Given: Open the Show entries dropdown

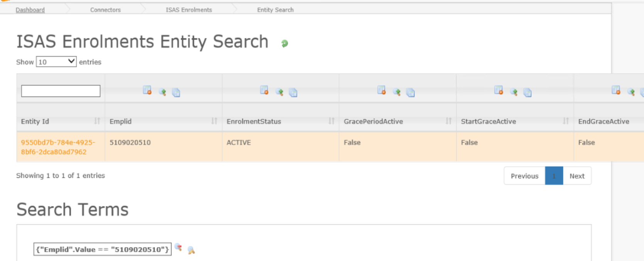Looking at the screenshot, I should 56,62.
